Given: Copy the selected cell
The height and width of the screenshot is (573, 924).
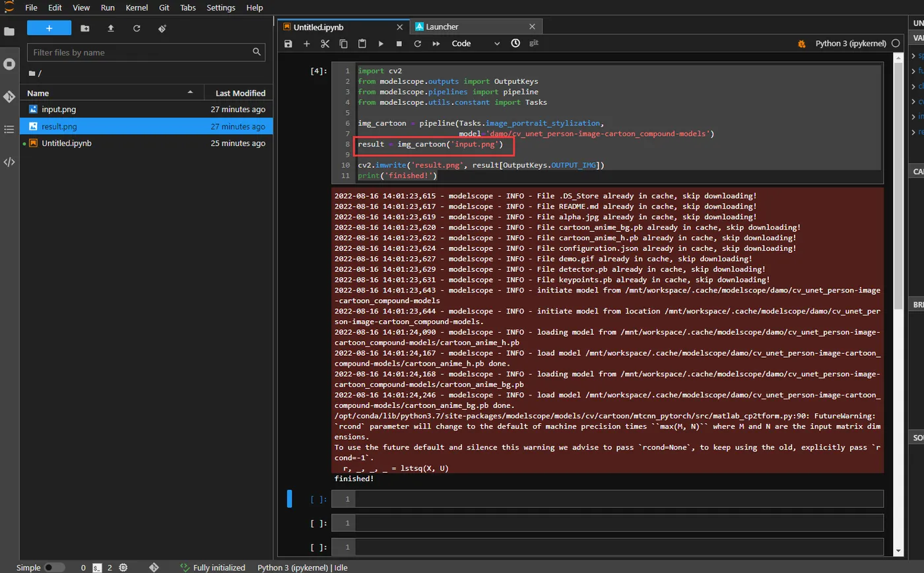Looking at the screenshot, I should coord(343,44).
